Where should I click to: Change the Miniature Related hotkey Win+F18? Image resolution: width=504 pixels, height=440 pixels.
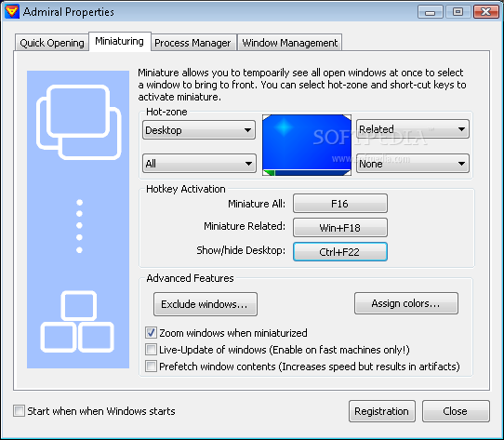[340, 228]
